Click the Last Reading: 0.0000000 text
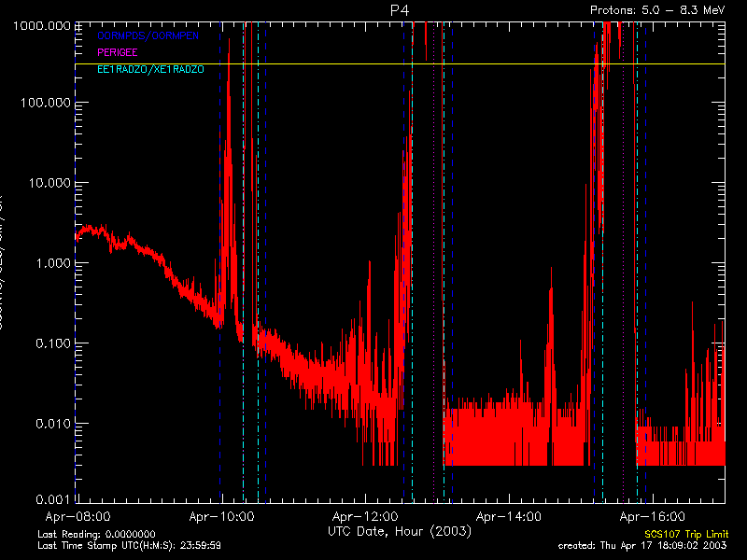The height and width of the screenshot is (560, 747). click(96, 534)
